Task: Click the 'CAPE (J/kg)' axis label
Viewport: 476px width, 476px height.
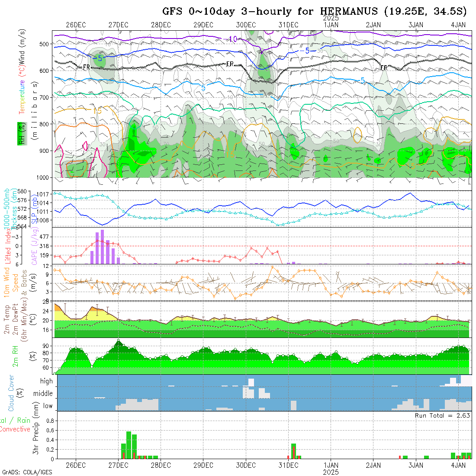Action: point(35,246)
